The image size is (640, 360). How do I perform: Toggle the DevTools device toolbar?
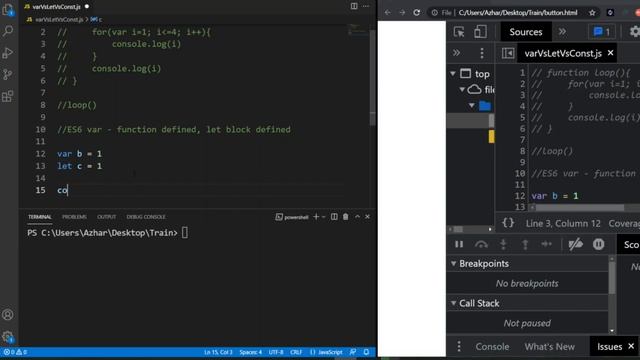coord(480,32)
